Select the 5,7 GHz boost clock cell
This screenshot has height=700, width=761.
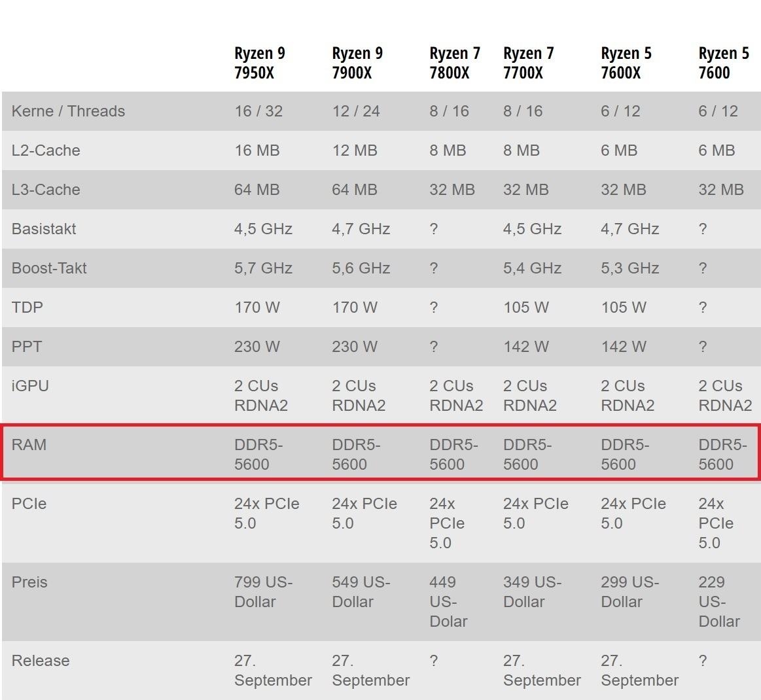tap(264, 268)
